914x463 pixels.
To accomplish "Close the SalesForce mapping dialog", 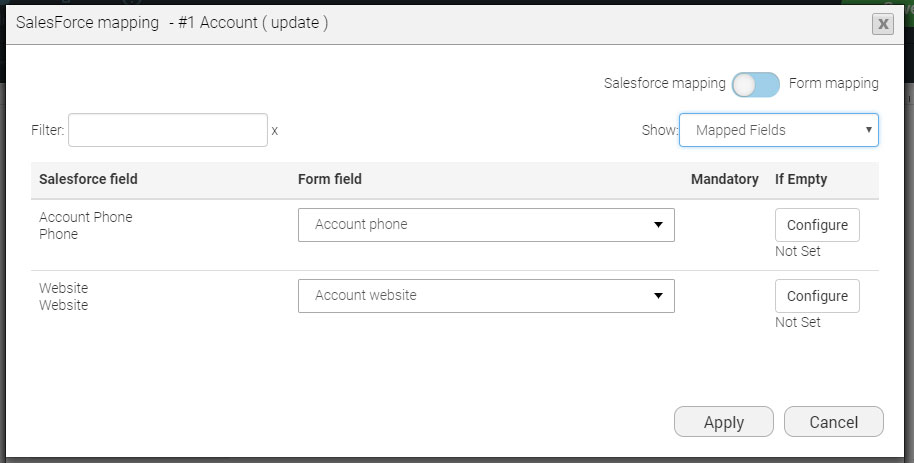I will pos(882,24).
